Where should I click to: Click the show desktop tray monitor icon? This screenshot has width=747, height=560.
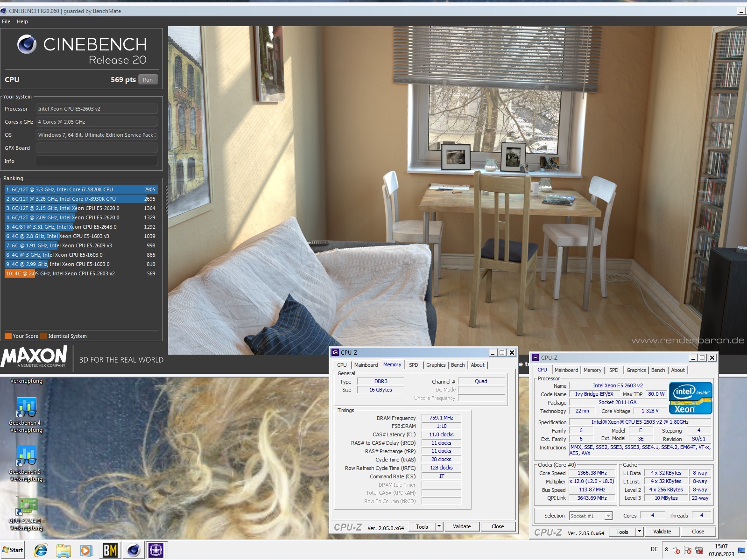[x=741, y=550]
